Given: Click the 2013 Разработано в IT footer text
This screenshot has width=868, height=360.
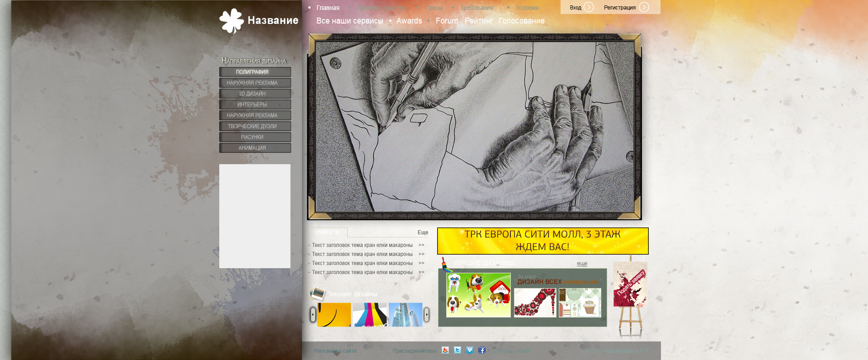Looking at the screenshot, I should 616,351.
